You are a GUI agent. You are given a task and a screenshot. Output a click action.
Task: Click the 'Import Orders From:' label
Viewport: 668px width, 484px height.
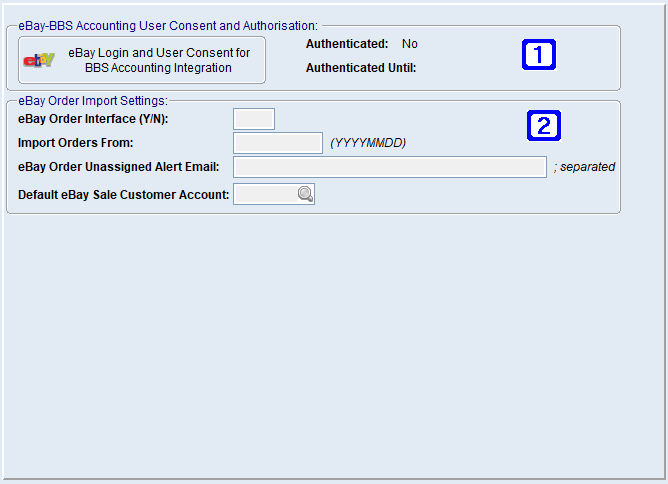tap(75, 143)
